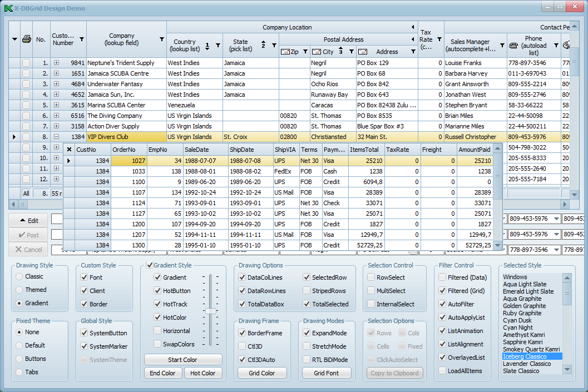Open the grid menu dropdown arrow top-left
The image size is (588, 392).
coord(14,39)
